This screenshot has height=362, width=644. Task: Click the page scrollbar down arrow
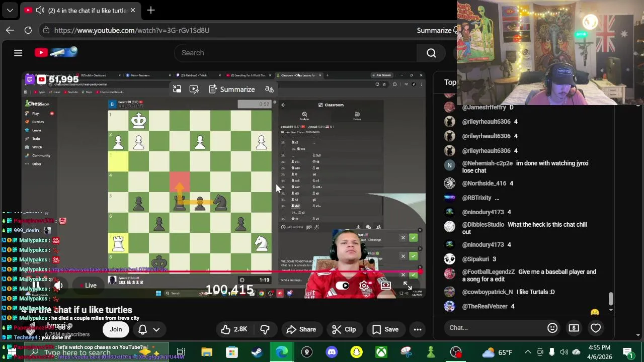coord(638,335)
